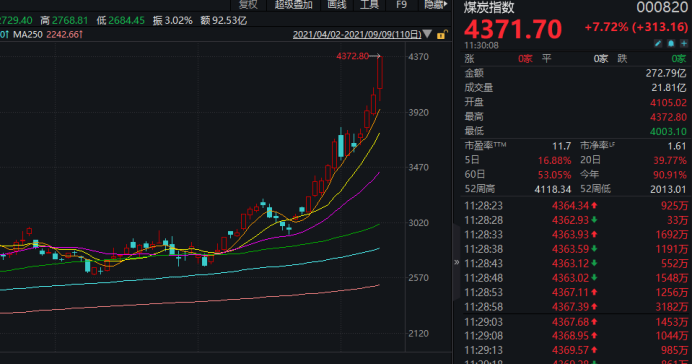This screenshot has height=364, width=693.
Task: Click the 2570 price axis label
Action: (418, 278)
